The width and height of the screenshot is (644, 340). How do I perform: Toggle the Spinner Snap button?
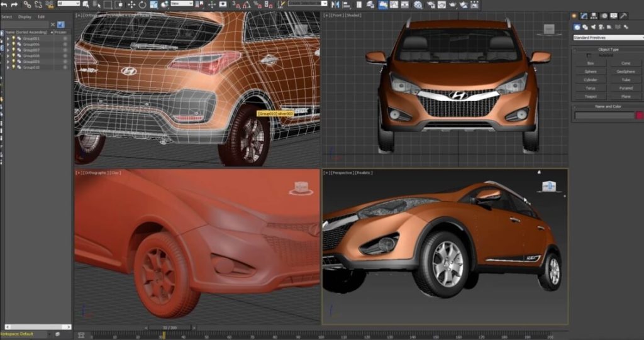pyautogui.click(x=269, y=5)
